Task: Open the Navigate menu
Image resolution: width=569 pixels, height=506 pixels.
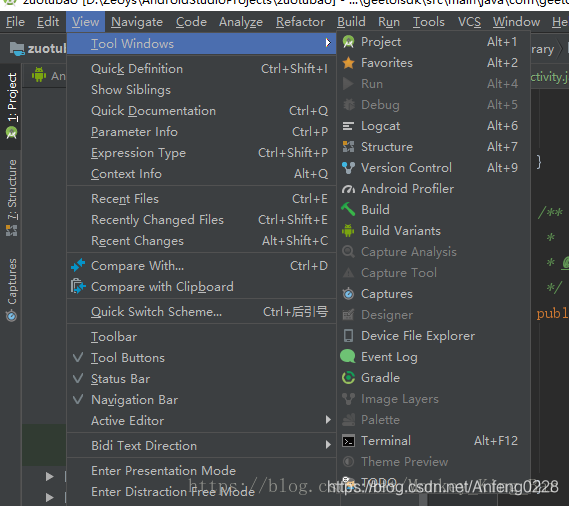Action: [137, 22]
